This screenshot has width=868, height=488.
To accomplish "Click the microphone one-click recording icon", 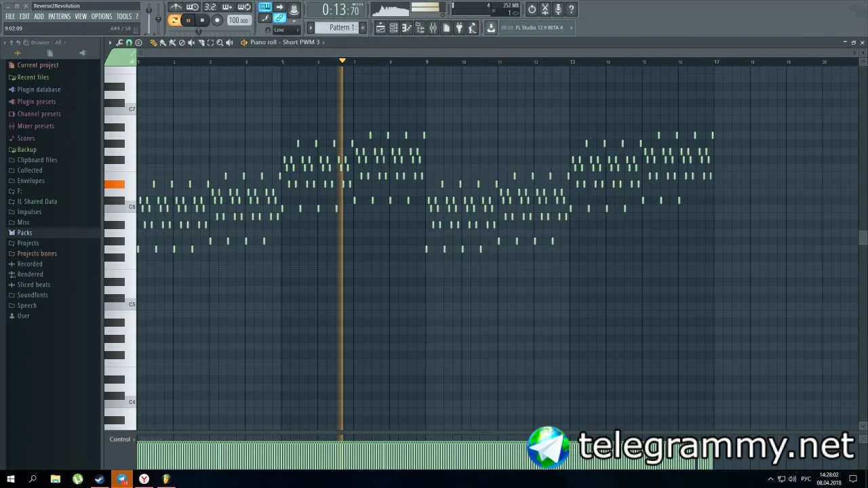I will (x=558, y=9).
